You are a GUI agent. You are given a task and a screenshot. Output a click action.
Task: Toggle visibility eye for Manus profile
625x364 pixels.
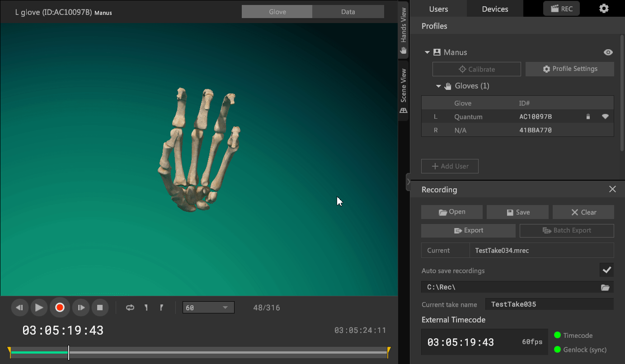click(608, 52)
